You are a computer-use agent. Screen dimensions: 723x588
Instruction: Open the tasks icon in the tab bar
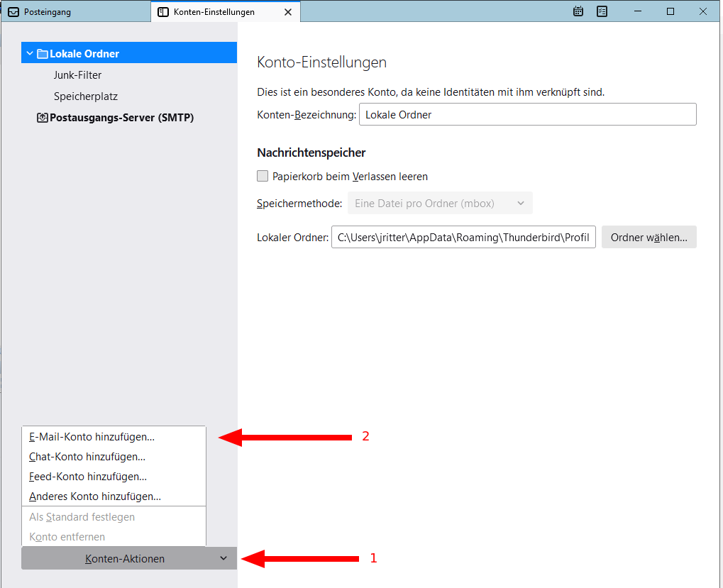click(602, 11)
